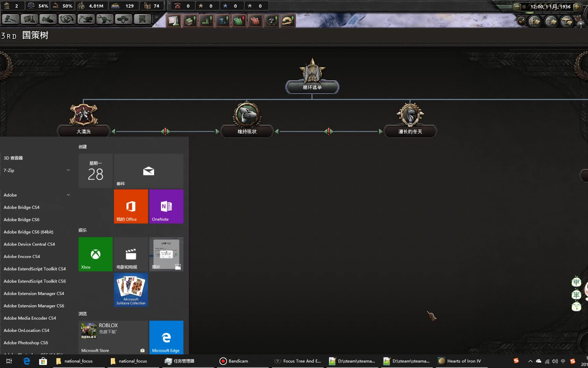Open Microsoft Store icon on taskbar
This screenshot has width=588, height=368.
(43, 361)
